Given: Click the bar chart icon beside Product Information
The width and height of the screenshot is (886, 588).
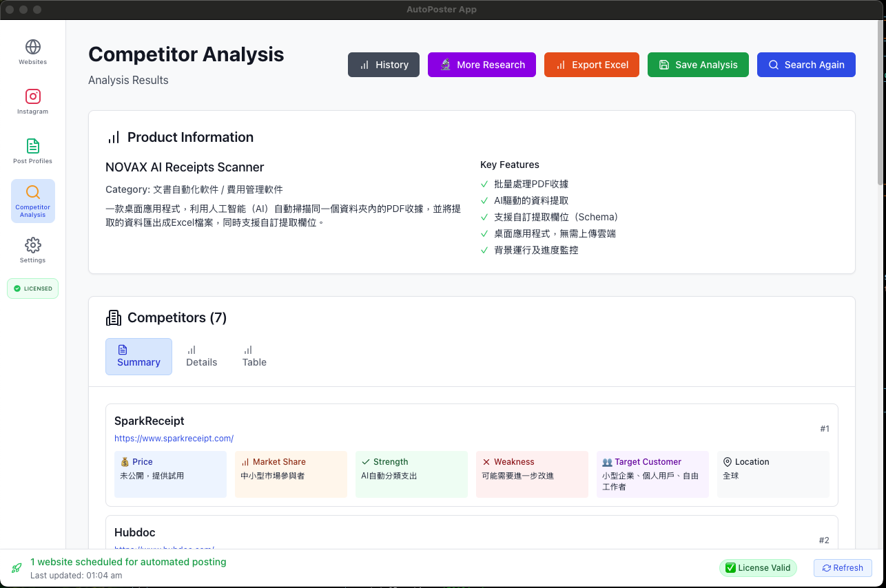Looking at the screenshot, I should tap(114, 137).
